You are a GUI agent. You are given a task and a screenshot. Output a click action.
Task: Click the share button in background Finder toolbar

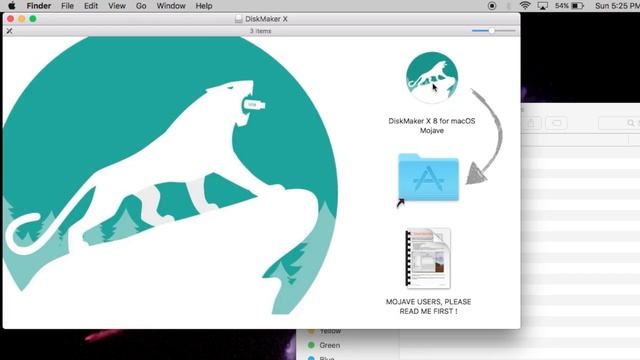(x=531, y=123)
